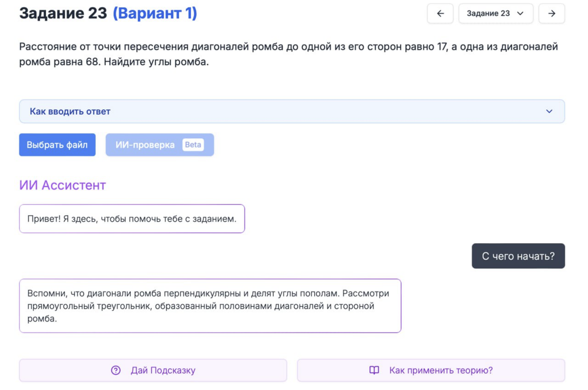
Task: Select the С чего начать? message bubble
Action: [518, 256]
